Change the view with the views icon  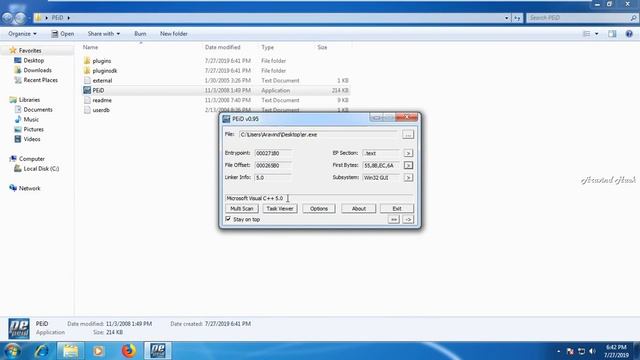click(x=587, y=34)
